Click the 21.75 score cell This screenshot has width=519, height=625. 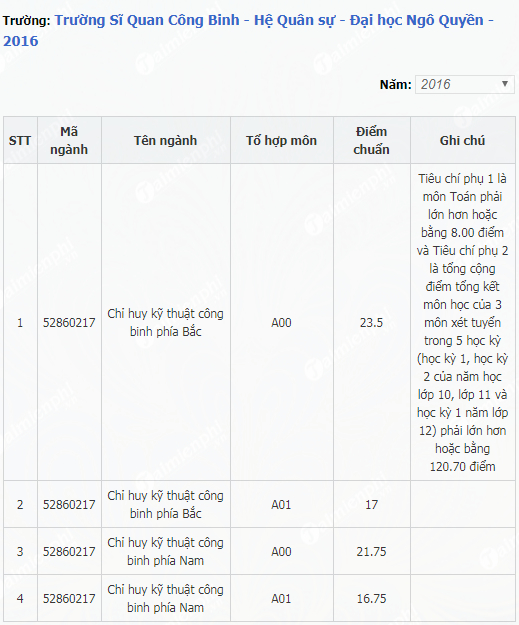pos(372,552)
